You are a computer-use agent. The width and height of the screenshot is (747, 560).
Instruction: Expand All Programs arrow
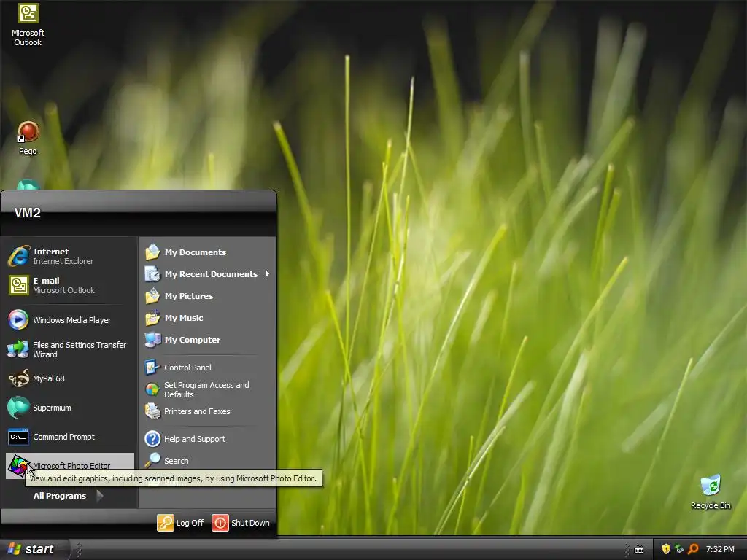tap(99, 496)
